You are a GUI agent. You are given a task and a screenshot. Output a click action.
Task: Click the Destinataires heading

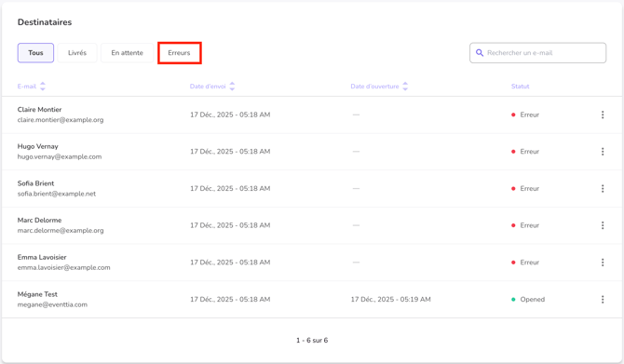click(x=45, y=22)
